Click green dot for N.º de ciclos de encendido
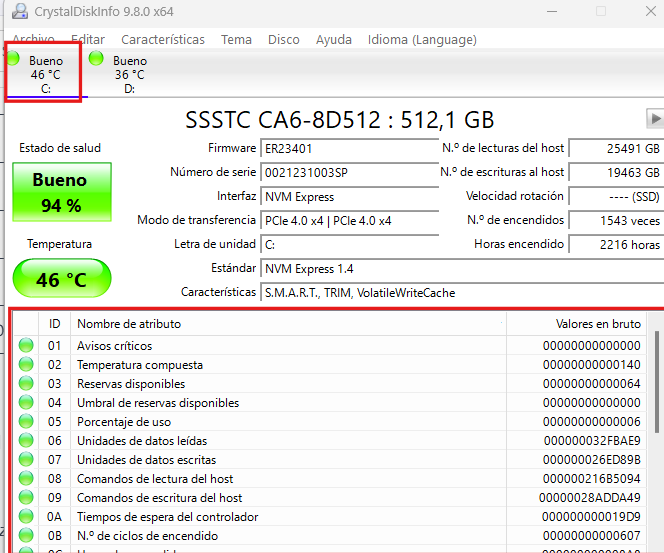This screenshot has height=553, width=664. tap(26, 536)
